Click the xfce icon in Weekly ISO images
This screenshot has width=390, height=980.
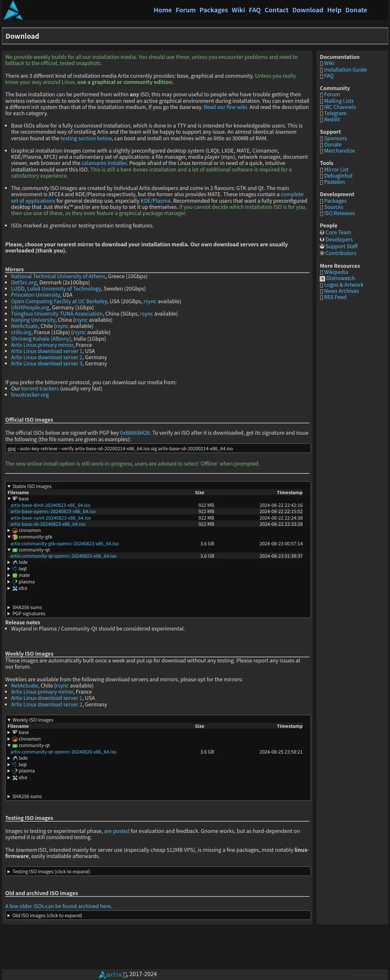(x=15, y=778)
